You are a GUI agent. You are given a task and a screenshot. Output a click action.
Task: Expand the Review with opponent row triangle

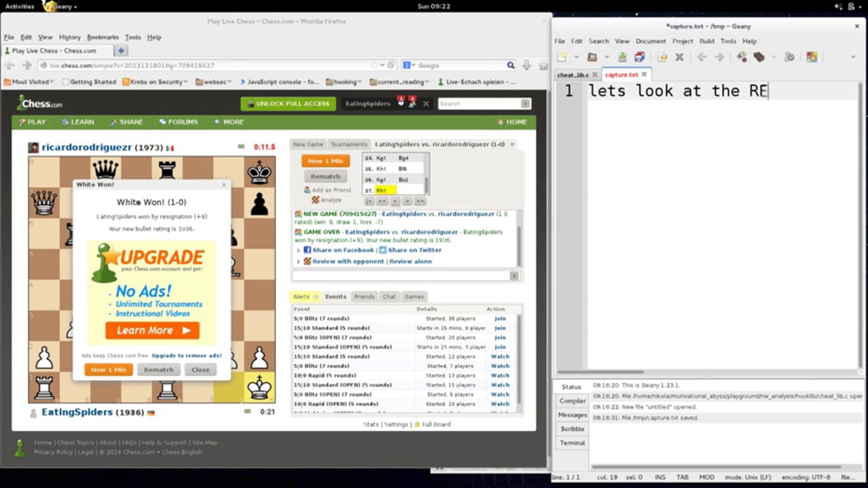(298, 261)
